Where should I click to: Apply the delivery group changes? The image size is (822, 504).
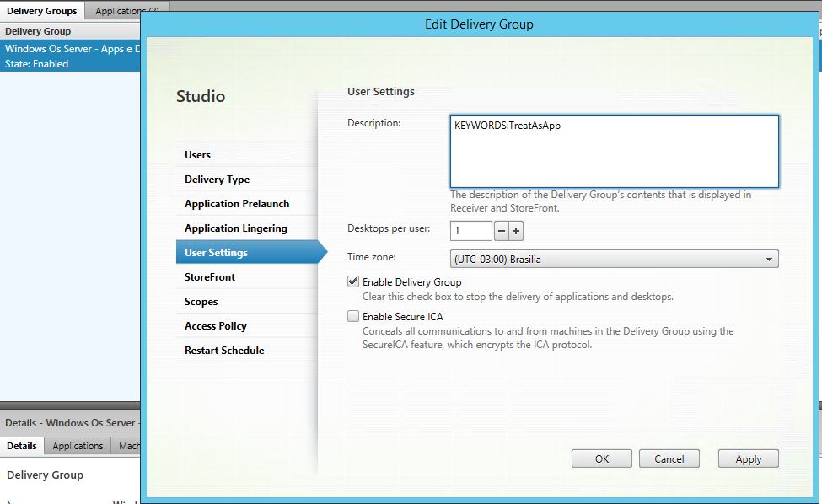(748, 459)
